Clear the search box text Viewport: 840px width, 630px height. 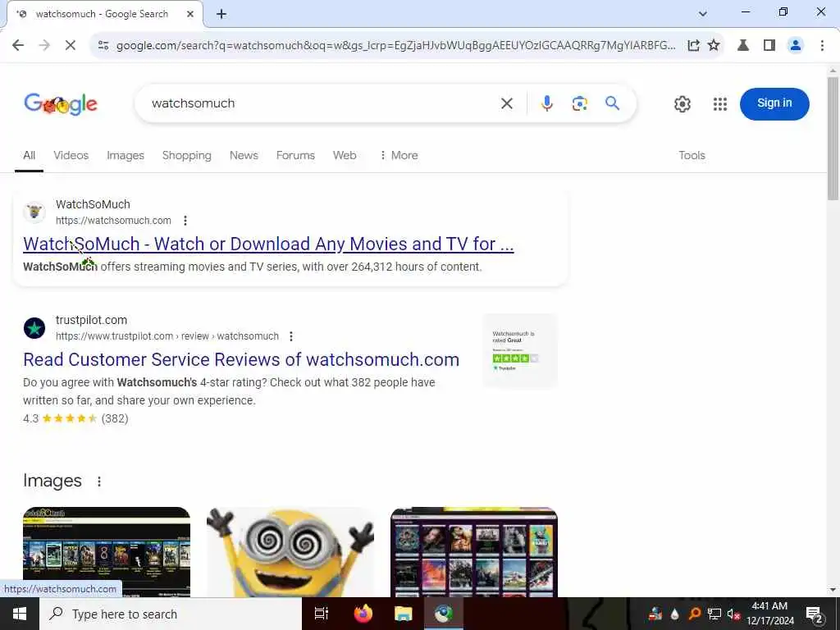click(x=507, y=103)
